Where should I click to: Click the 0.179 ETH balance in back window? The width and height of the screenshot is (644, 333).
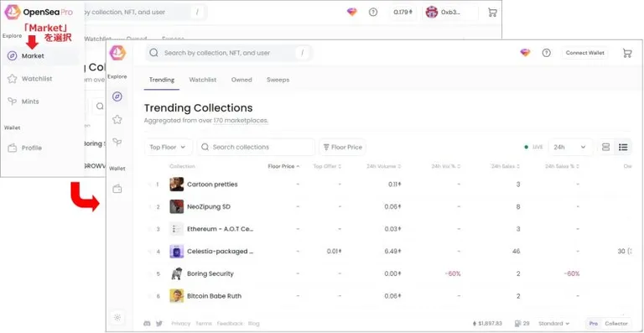click(x=402, y=13)
